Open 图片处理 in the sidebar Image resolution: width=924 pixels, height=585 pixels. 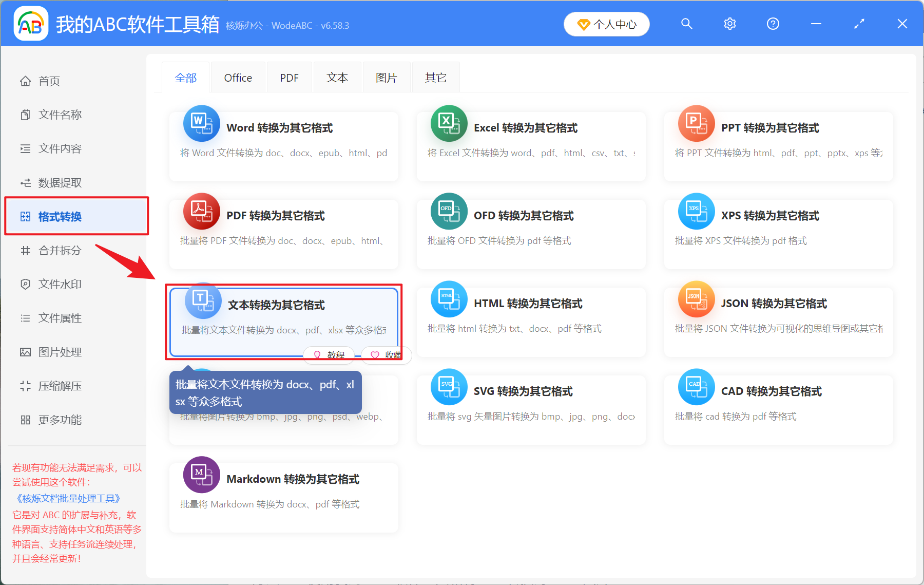(x=59, y=352)
